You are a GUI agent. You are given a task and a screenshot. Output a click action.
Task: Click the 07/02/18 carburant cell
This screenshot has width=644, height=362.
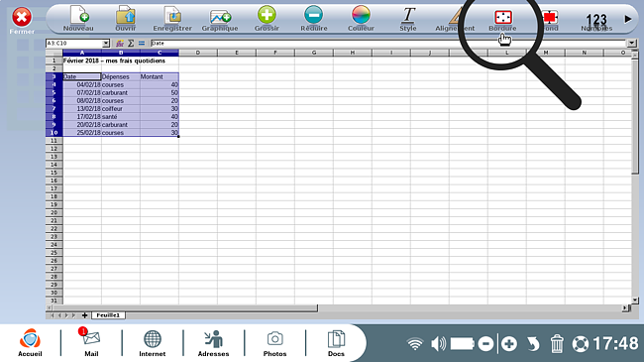(121, 92)
